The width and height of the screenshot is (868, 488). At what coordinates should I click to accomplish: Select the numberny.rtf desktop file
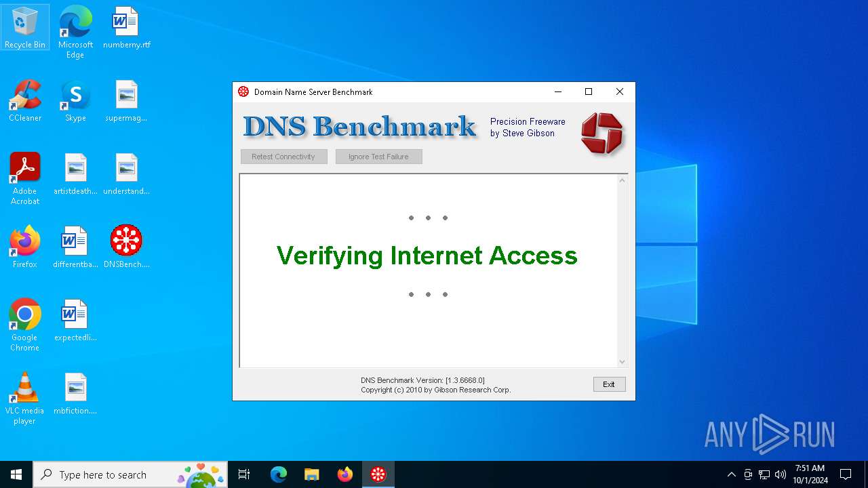126,28
